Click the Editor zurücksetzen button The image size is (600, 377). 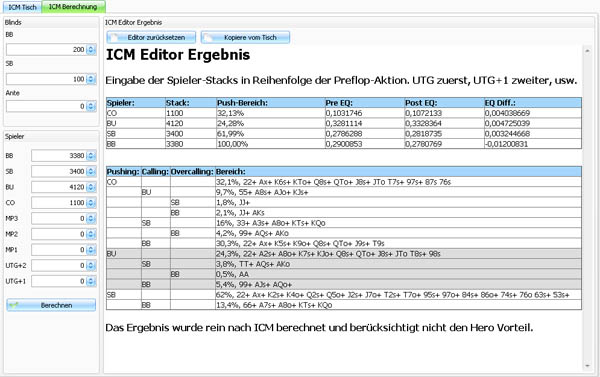(151, 38)
